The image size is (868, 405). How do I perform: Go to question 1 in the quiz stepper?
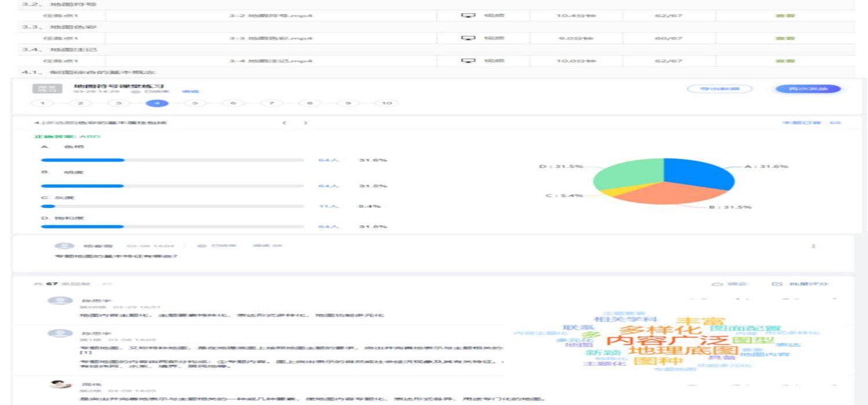(43, 103)
